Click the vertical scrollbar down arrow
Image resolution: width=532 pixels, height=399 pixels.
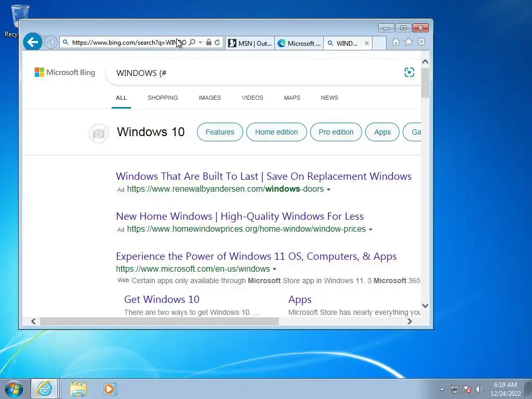425,305
